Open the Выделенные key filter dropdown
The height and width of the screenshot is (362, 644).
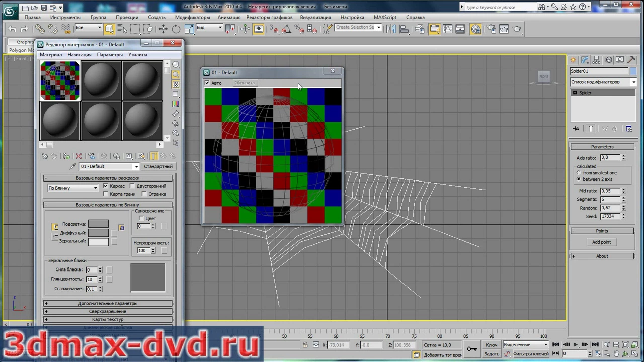click(525, 345)
